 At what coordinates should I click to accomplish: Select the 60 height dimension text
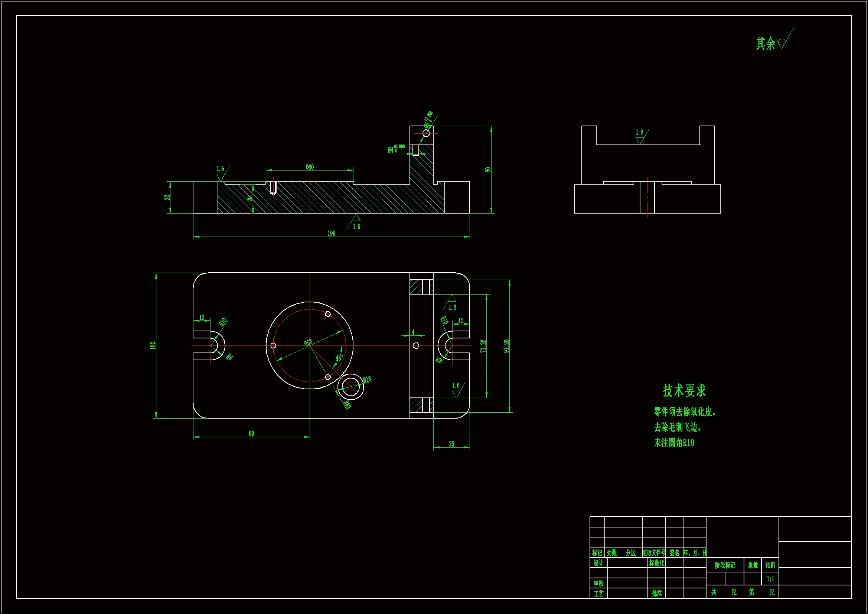point(488,169)
